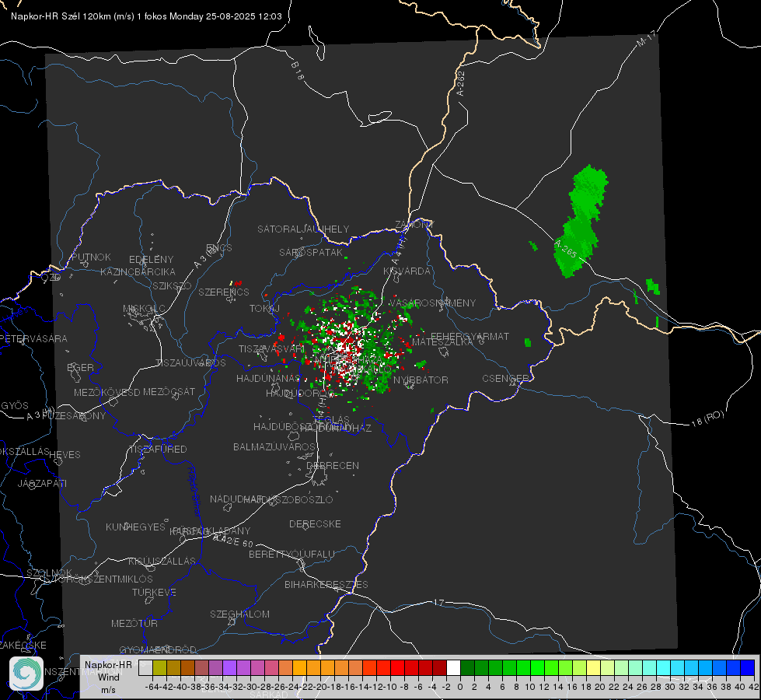Click the ZÁHONY border town label
The image size is (761, 700).
[414, 225]
